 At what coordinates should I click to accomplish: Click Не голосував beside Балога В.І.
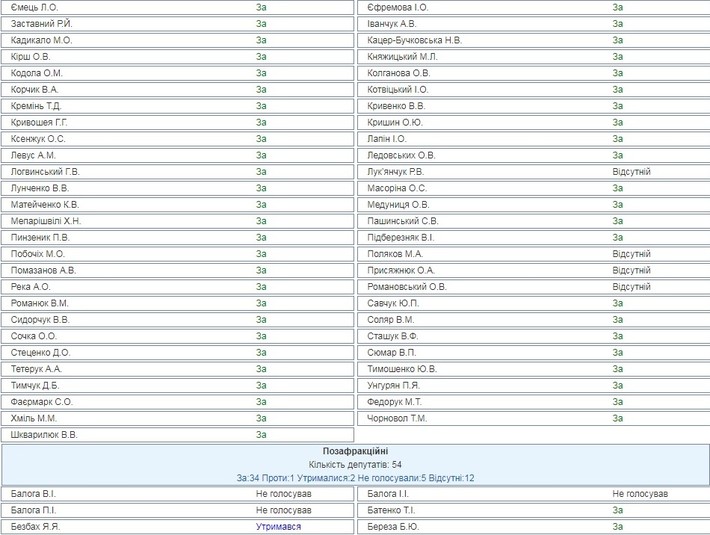pyautogui.click(x=284, y=493)
